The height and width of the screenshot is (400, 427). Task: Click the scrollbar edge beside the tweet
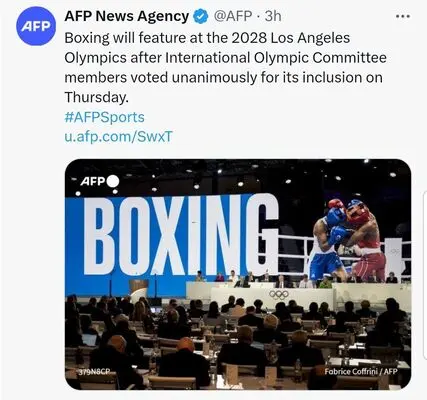tap(425, 275)
